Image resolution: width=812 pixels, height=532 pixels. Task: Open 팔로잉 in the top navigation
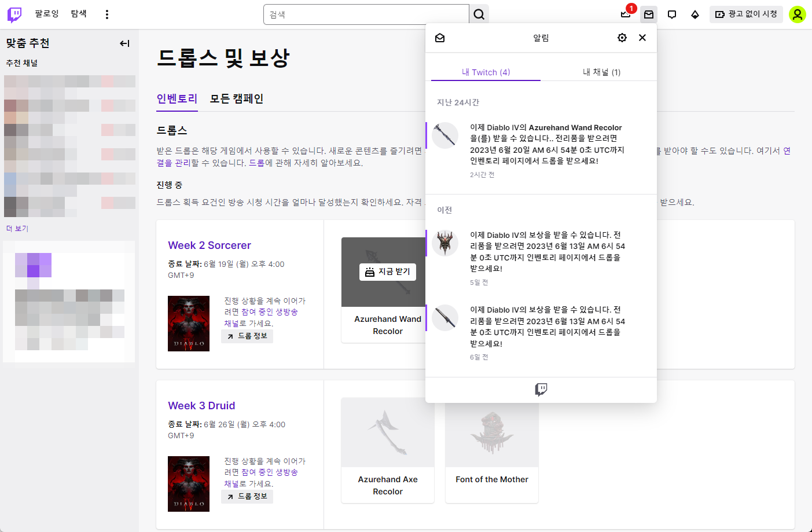[47, 13]
